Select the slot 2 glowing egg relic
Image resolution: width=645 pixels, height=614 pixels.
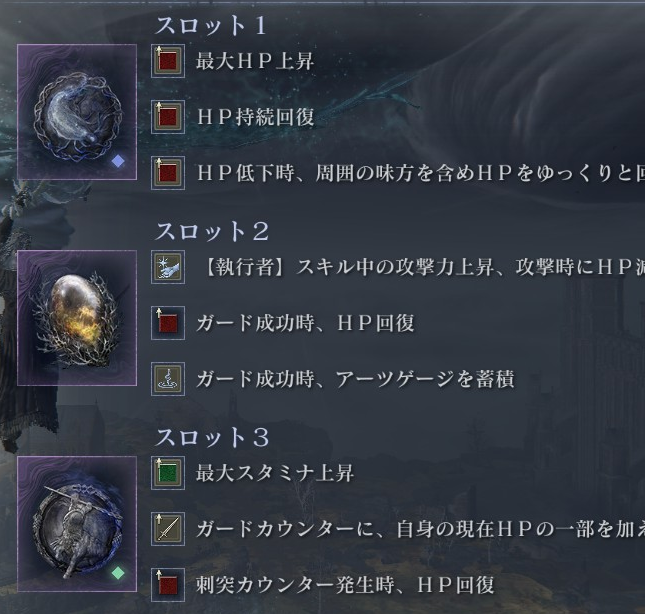pos(77,318)
